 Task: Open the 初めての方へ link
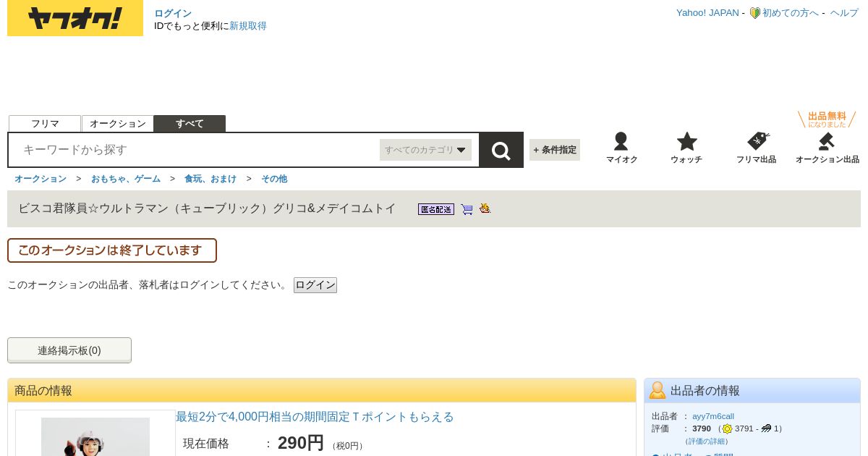coord(791,13)
